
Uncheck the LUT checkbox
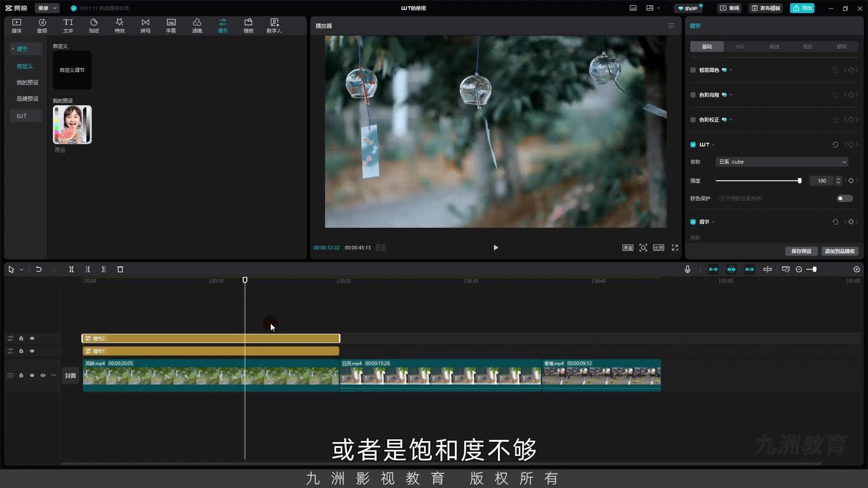point(693,145)
